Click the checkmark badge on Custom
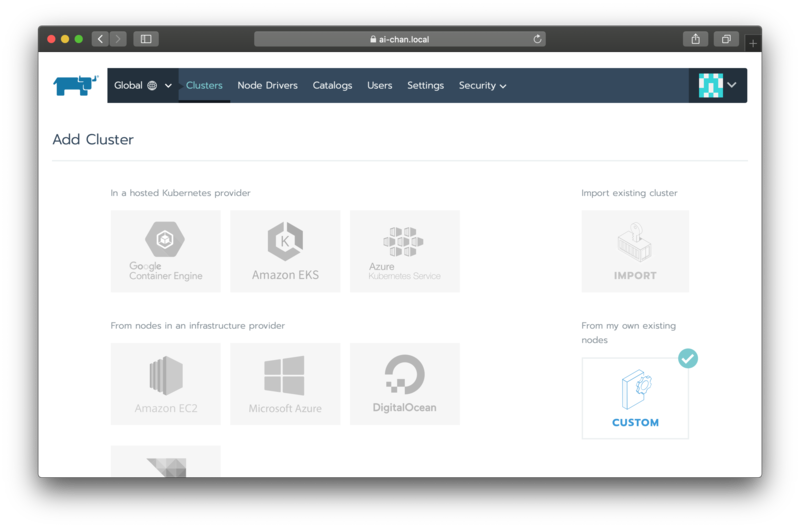Image resolution: width=800 pixels, height=528 pixels. 688,358
